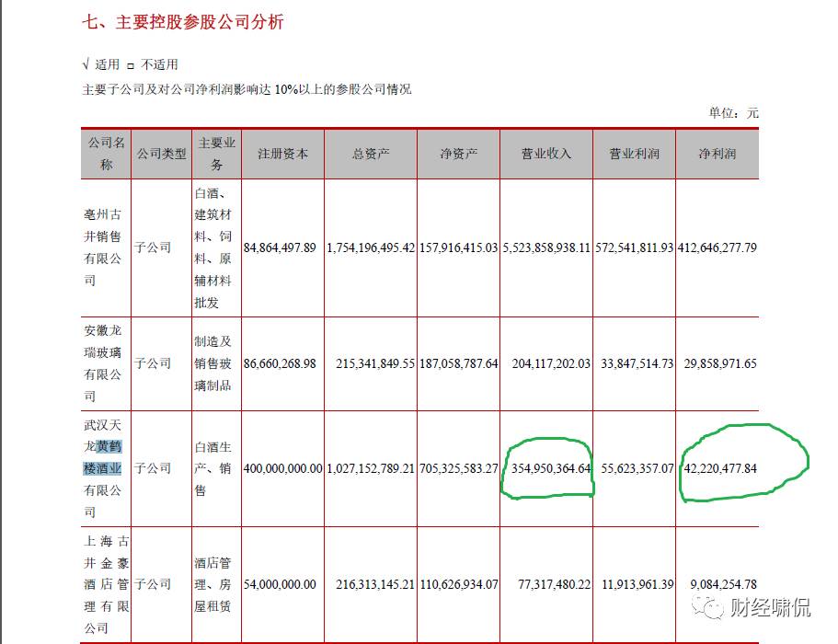Click business description 白酒生产、销售

tap(213, 468)
